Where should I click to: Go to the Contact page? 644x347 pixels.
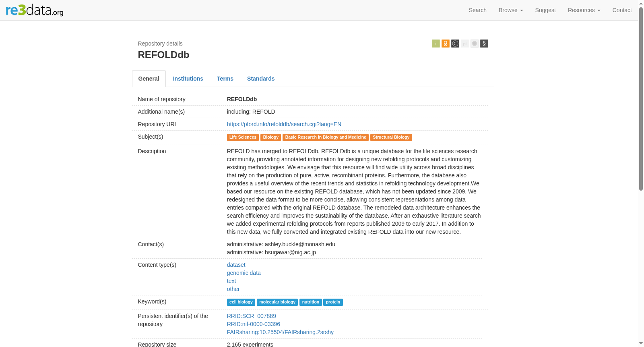click(x=622, y=10)
